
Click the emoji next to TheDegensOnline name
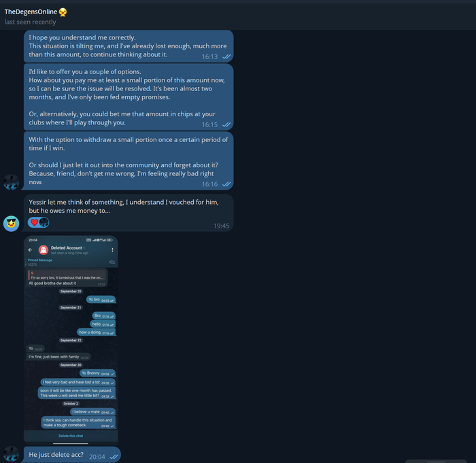click(x=63, y=12)
